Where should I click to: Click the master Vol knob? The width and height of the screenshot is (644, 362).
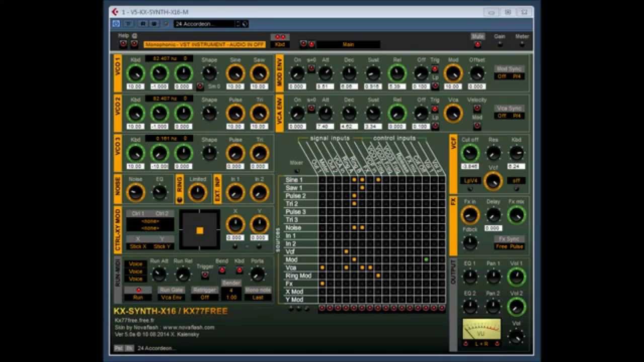(x=517, y=336)
